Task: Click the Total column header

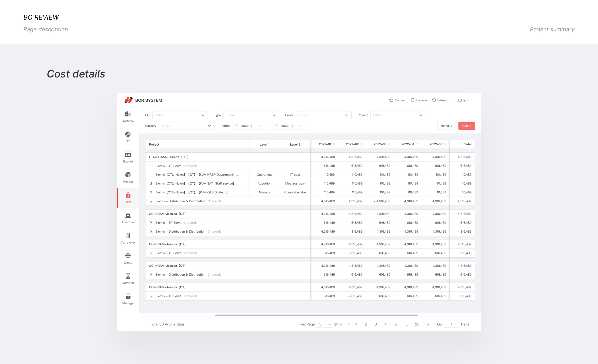Action: [x=462, y=144]
